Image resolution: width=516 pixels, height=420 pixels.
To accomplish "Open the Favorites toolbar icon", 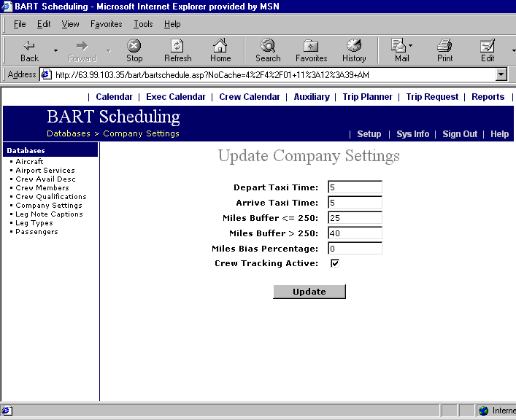I will [x=311, y=50].
